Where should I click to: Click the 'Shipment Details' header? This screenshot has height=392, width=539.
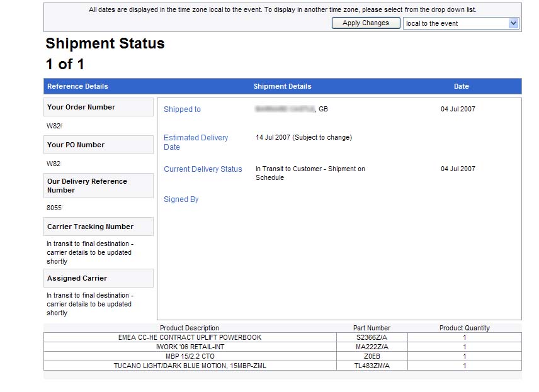283,86
